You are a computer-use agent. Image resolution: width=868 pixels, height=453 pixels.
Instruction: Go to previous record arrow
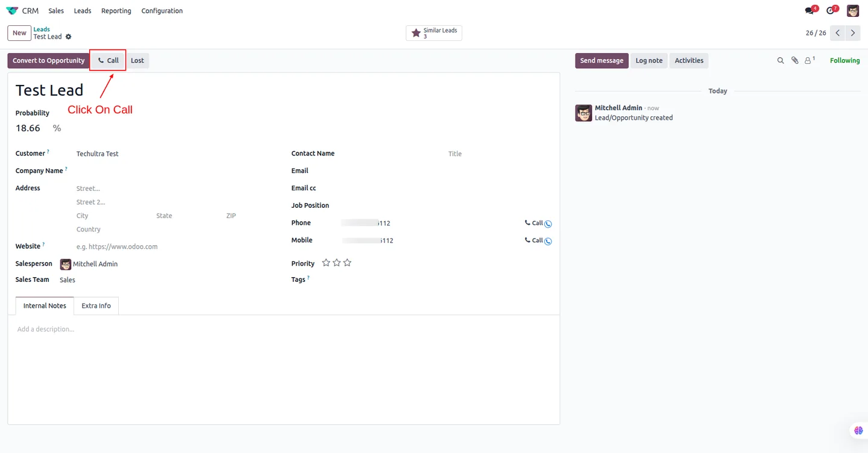837,33
